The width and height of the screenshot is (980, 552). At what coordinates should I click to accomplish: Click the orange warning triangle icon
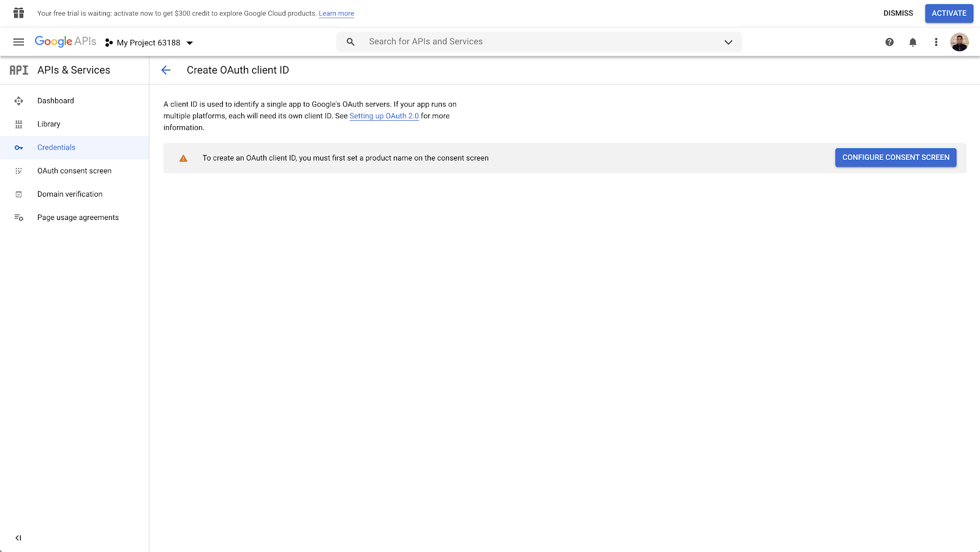[183, 158]
